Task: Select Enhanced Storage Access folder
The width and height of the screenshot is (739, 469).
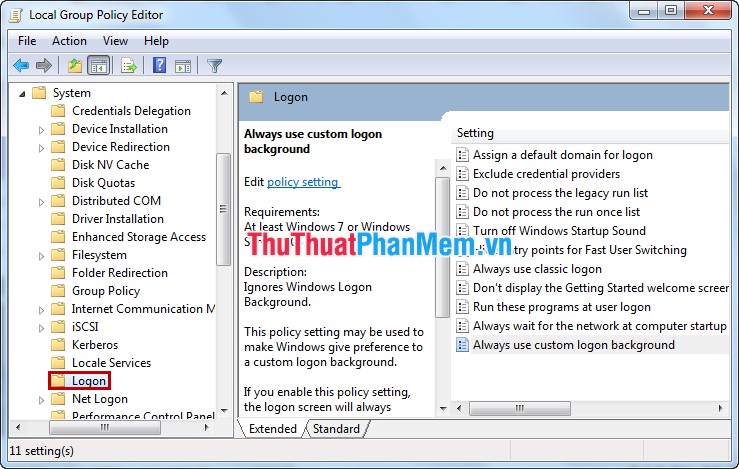Action: click(x=139, y=237)
